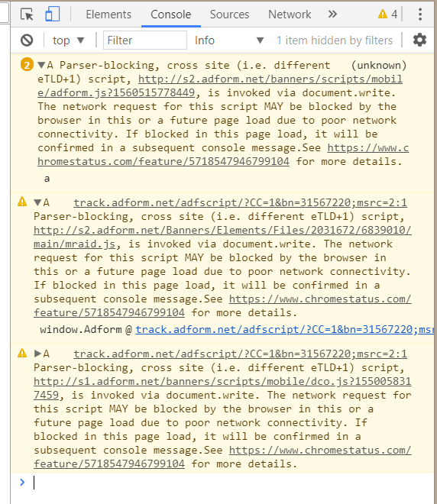Image resolution: width=437 pixels, height=504 pixels.
Task: Activate the inspect element picker icon
Action: pyautogui.click(x=27, y=15)
